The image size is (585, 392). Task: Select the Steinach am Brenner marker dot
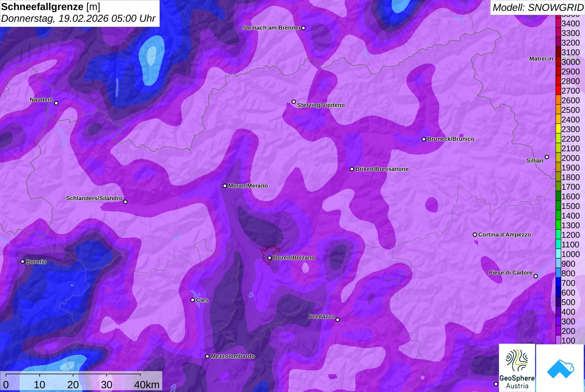point(303,28)
